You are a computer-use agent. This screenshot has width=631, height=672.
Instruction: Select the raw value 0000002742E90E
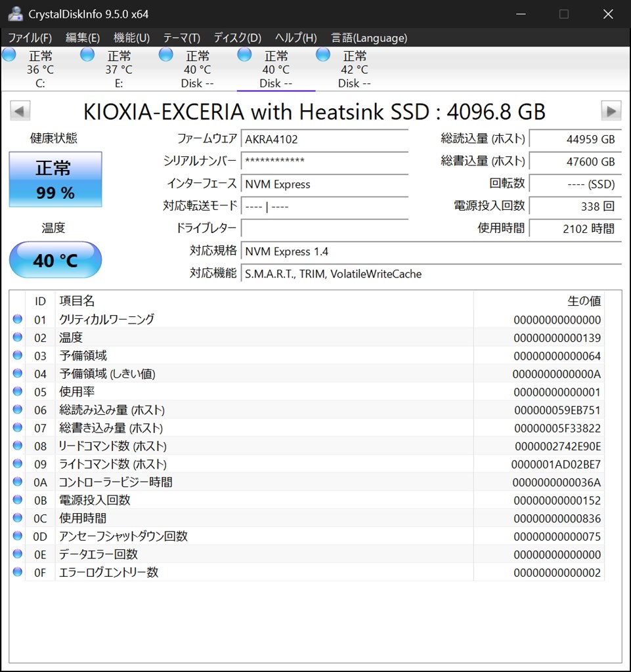pyautogui.click(x=557, y=446)
